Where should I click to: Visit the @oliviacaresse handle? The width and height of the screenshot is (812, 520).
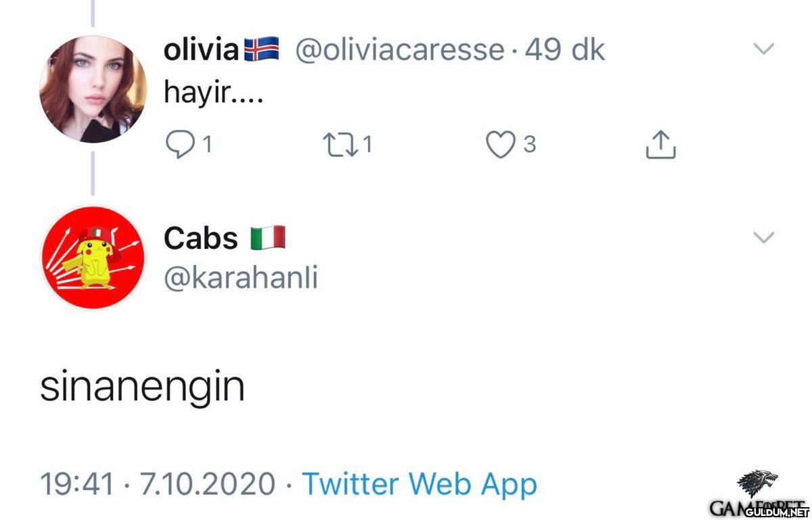pyautogui.click(x=399, y=50)
